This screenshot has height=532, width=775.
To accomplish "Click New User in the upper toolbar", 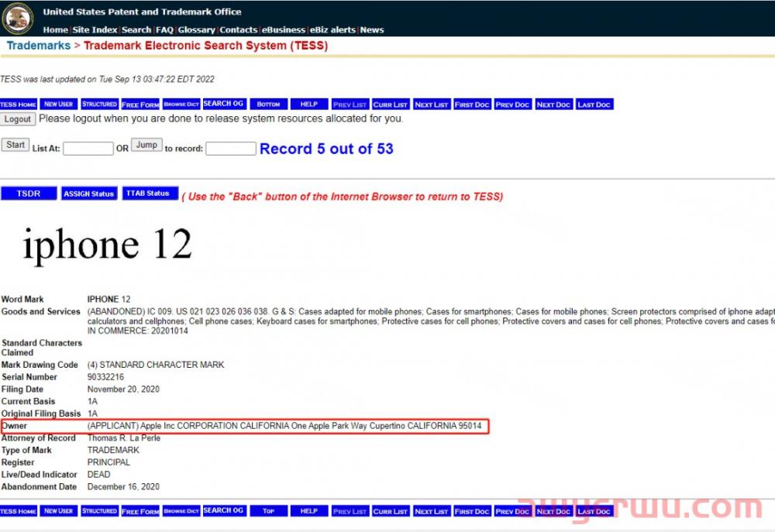I will click(58, 105).
